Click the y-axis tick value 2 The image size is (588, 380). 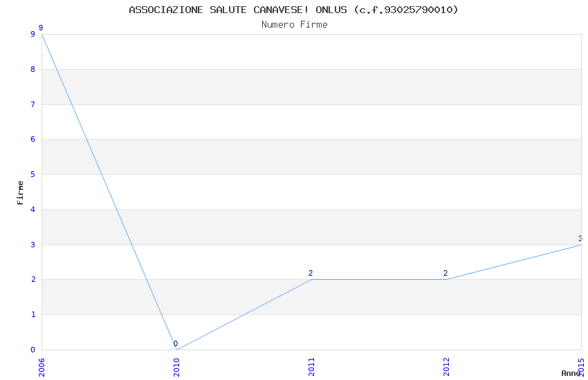tap(33, 280)
